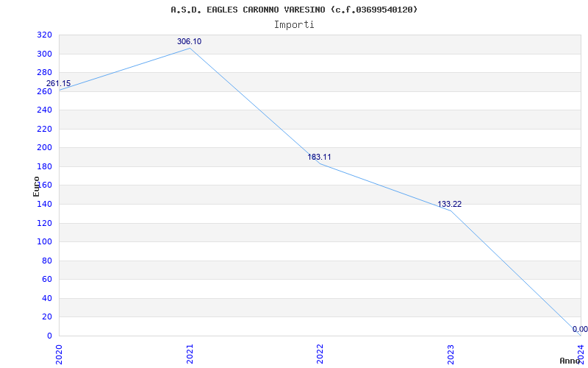Click the 200 y-axis tick label

(x=44, y=148)
